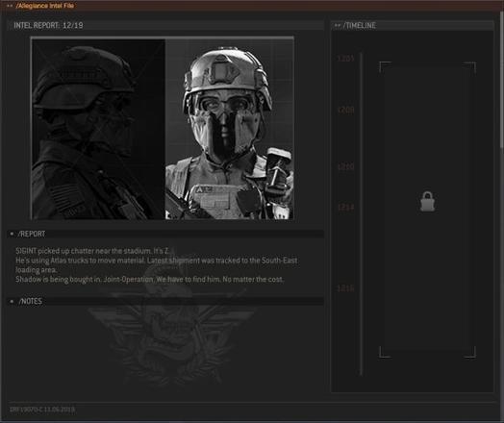Screen dimensions: 504x423
Task: Open the lit masked soldier portrait
Action: click(x=229, y=129)
